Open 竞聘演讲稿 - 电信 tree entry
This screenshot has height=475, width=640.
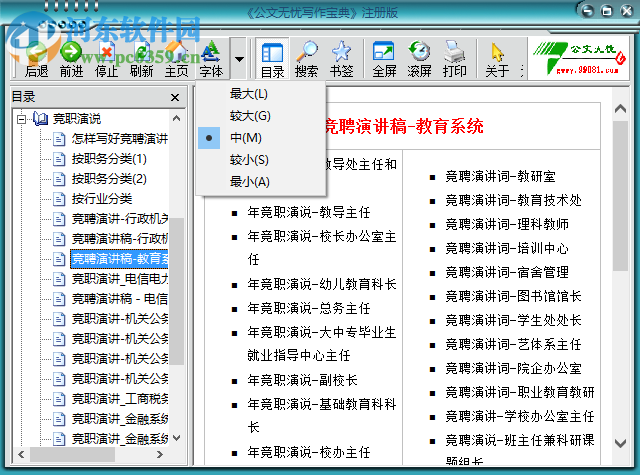coord(120,299)
